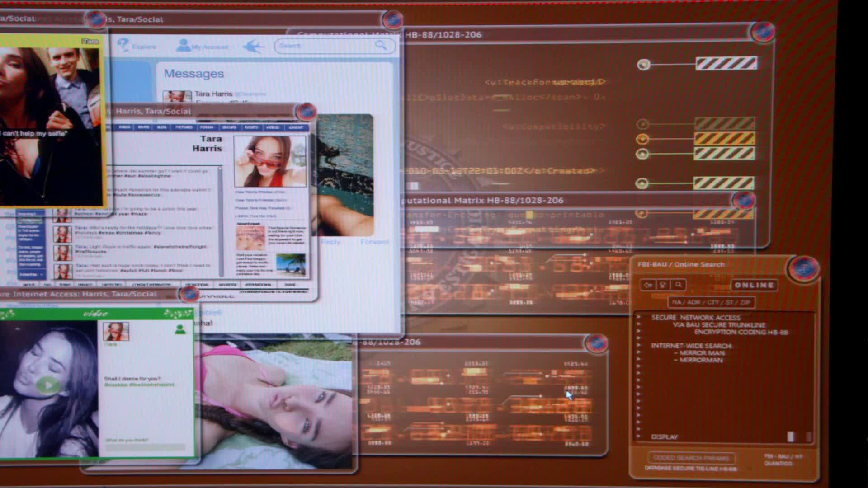Viewport: 868px width, 488px height.
Task: Open the PICTURES tab on Tara's profile
Action: 184,127
